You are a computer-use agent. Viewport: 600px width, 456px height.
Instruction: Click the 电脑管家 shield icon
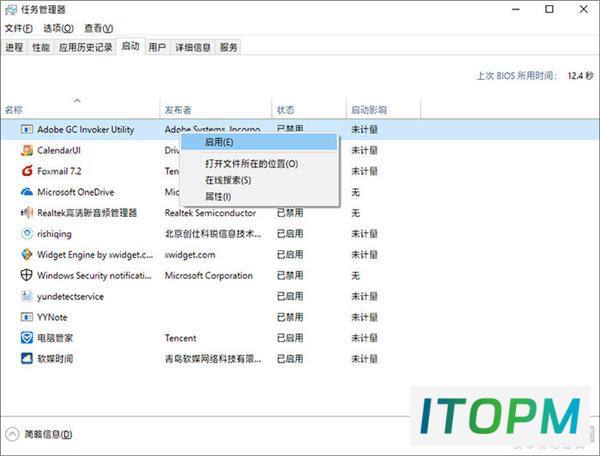(26, 338)
